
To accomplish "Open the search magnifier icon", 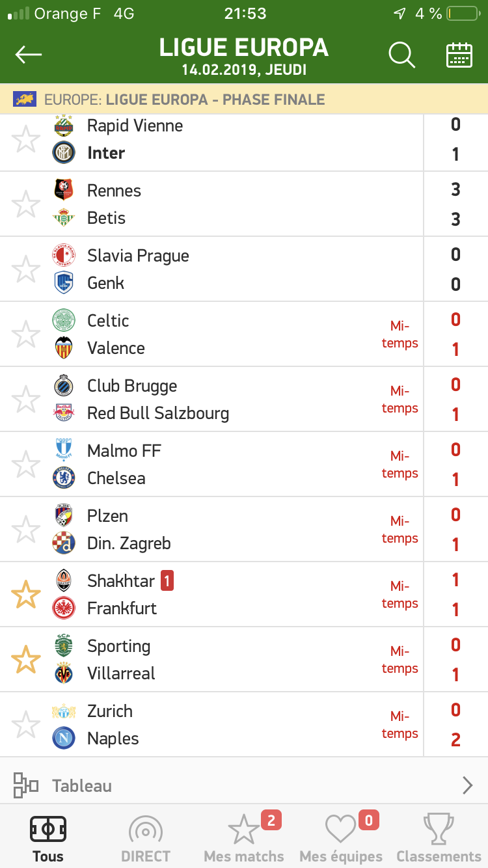I will [401, 55].
